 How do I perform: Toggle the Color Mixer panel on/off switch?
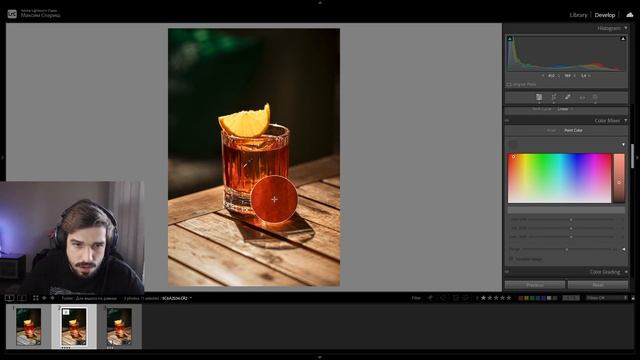[507, 120]
